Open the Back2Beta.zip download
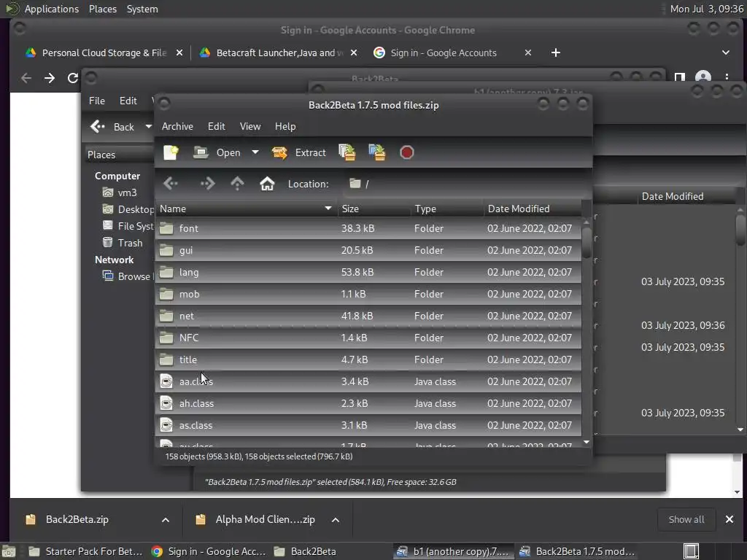 click(77, 519)
